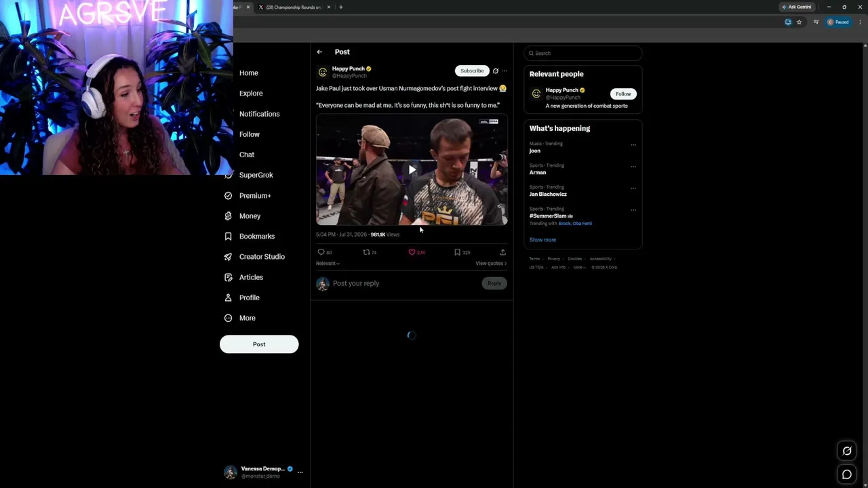
Task: Open the floating chat messages button
Action: tap(847, 474)
